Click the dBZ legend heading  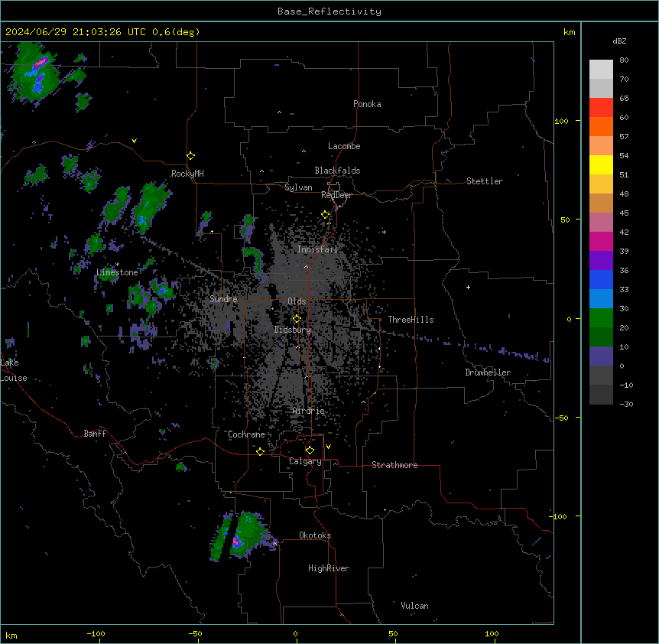point(619,41)
